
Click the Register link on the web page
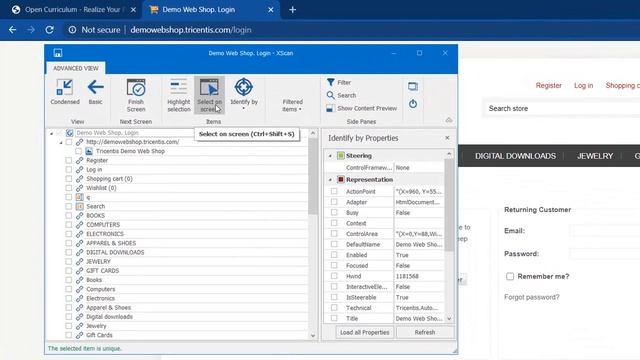(x=549, y=85)
